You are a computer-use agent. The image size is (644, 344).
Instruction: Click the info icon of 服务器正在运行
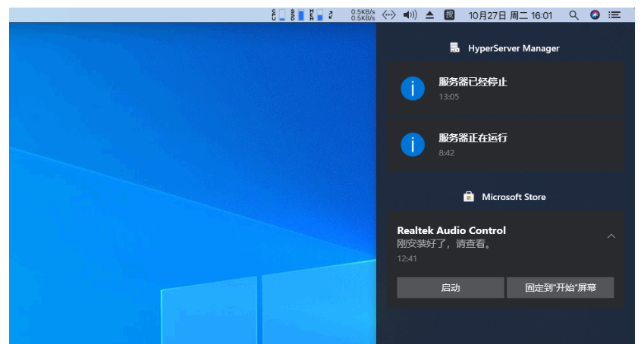[x=413, y=145]
